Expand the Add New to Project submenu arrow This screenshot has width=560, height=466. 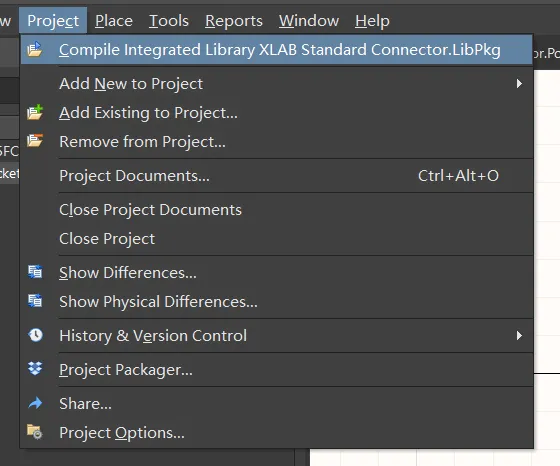click(x=519, y=84)
